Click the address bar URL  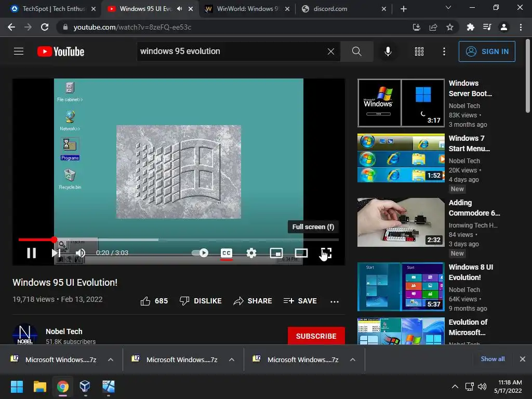click(x=132, y=27)
